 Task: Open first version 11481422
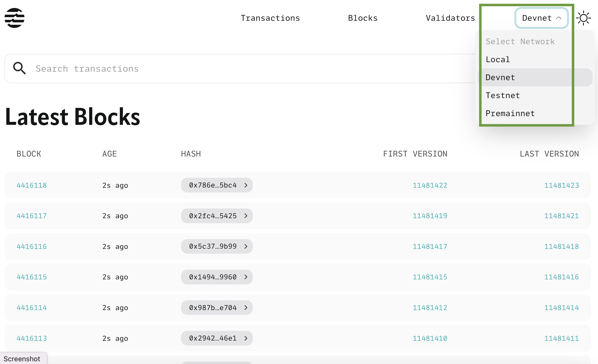pos(430,185)
